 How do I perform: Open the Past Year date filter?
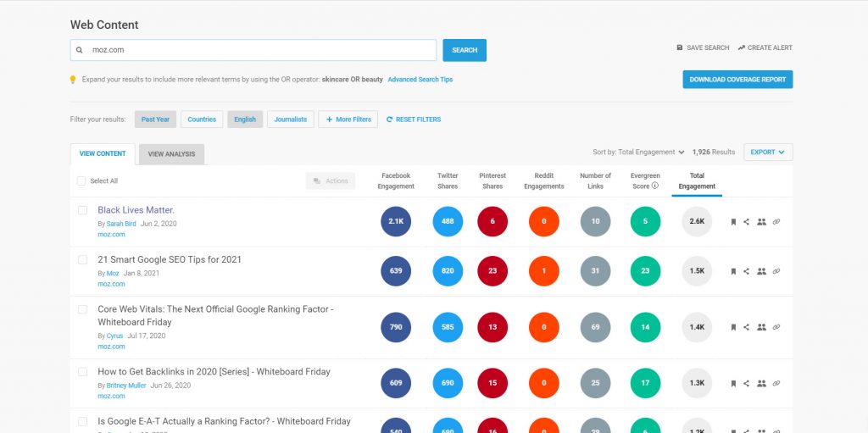coord(156,119)
